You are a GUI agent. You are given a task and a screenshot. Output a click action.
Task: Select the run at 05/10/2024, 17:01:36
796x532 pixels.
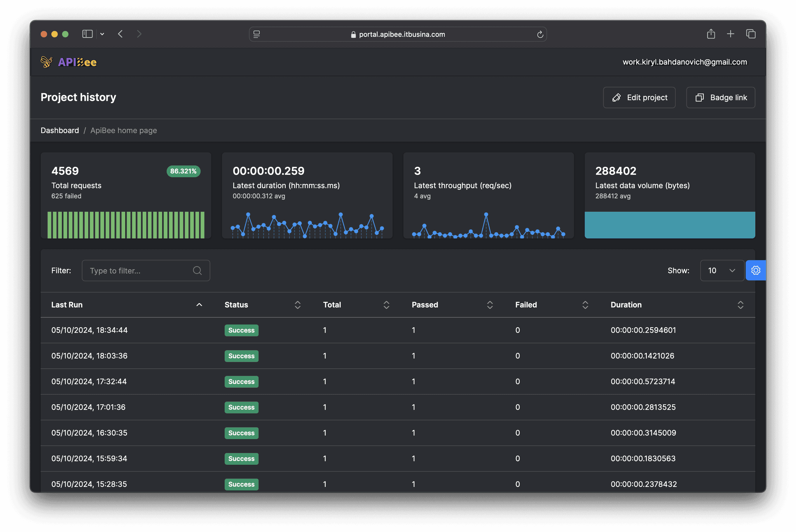point(398,407)
